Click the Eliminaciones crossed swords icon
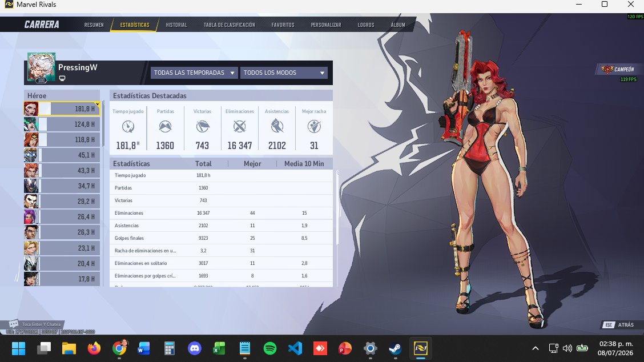This screenshot has height=362, width=644. [x=239, y=127]
